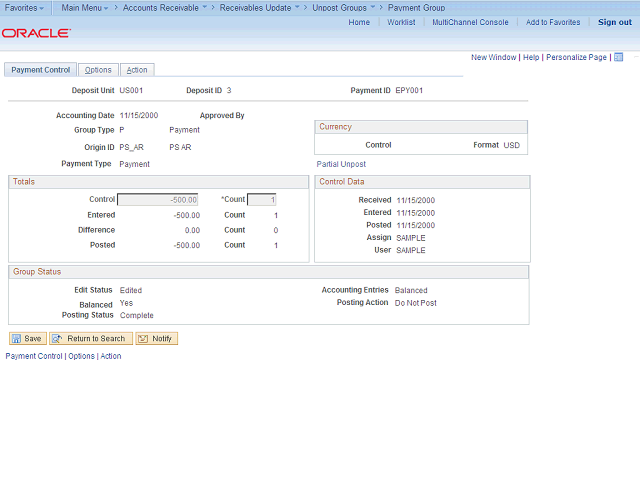Switch to the Action tab
The width and height of the screenshot is (640, 480).
coord(137,70)
